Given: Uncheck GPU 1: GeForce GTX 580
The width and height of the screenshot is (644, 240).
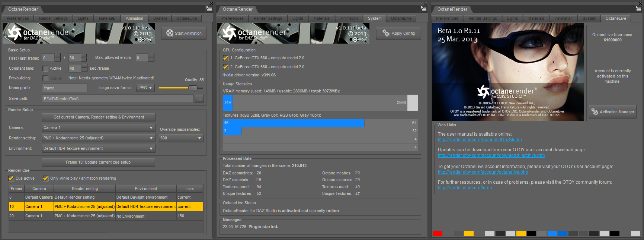Looking at the screenshot, I should pos(225,58).
